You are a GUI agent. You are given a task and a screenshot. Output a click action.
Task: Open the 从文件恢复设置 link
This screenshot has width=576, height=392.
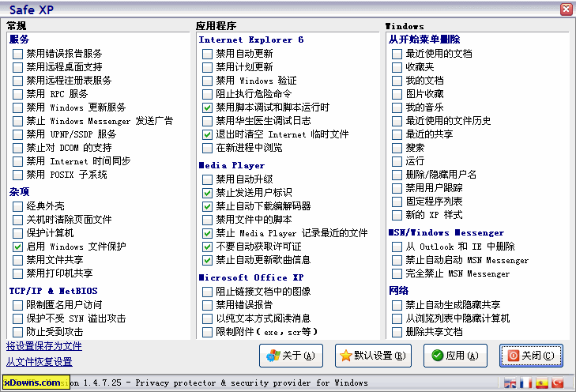tap(40, 362)
